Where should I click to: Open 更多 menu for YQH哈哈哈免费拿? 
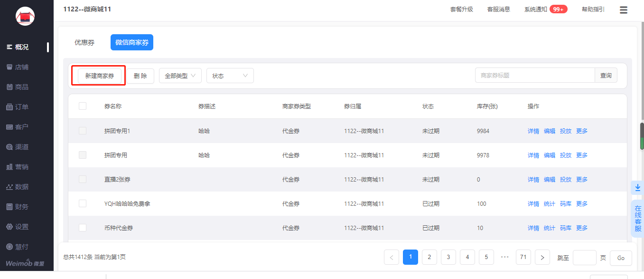pyautogui.click(x=582, y=204)
